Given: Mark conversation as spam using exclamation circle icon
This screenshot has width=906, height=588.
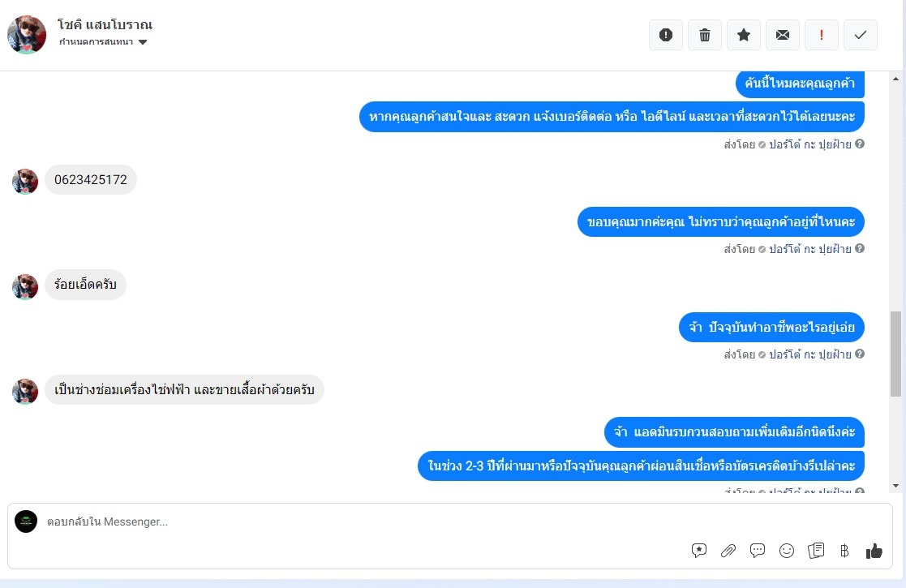Looking at the screenshot, I should point(666,35).
